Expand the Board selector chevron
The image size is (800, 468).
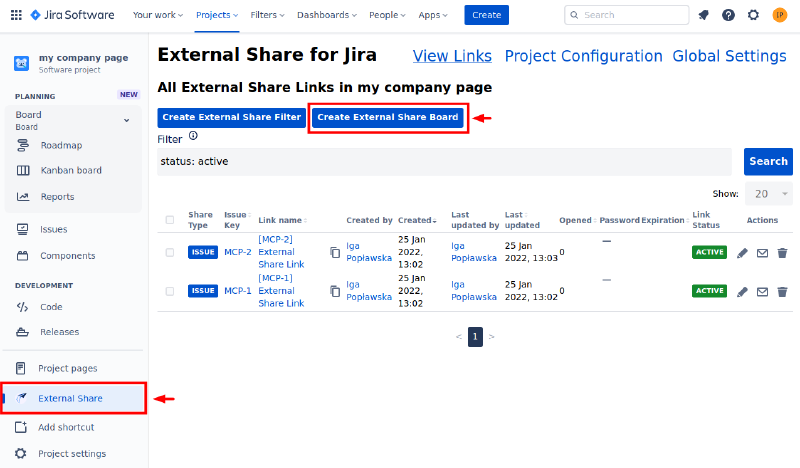tap(127, 120)
